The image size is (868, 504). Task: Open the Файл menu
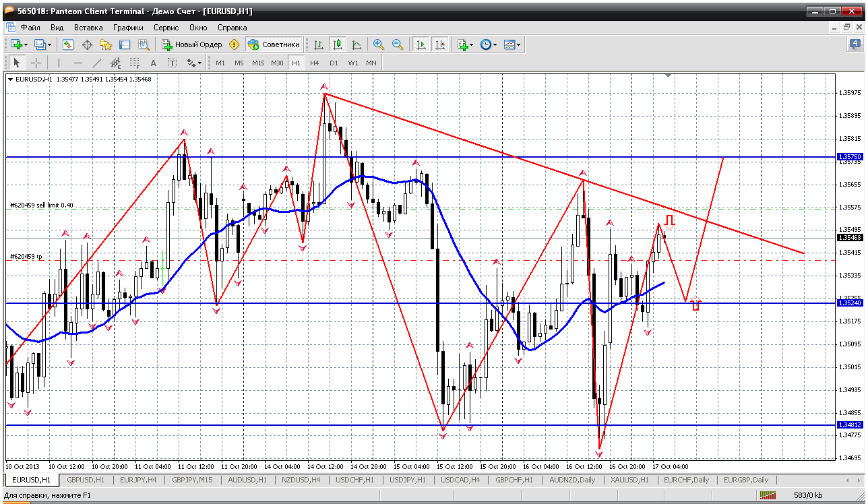pos(30,28)
